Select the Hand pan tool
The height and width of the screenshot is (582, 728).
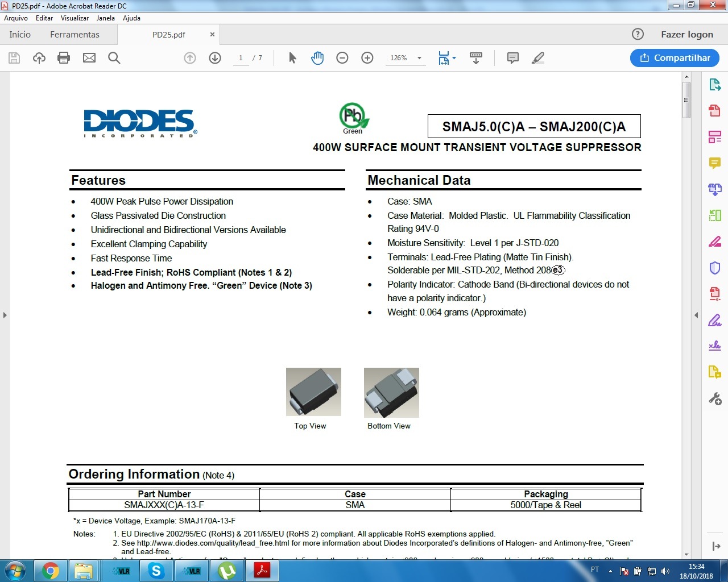coord(317,58)
